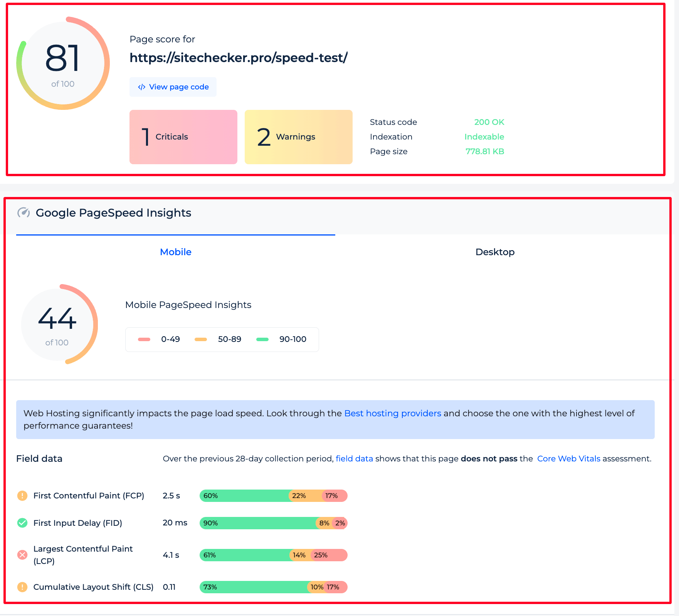Viewport: 679px width, 616px height.
Task: Click the Cumulative Layout Shift (CLS) label
Action: point(94,587)
